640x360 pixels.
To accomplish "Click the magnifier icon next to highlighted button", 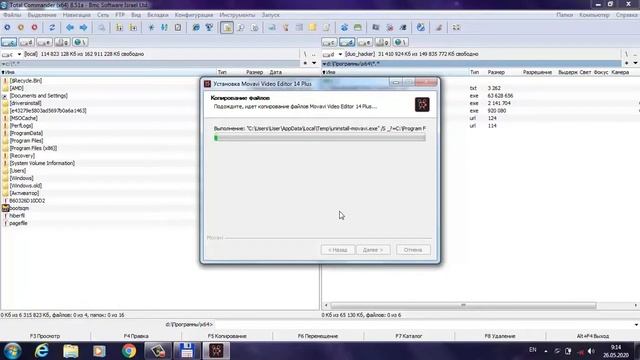I will [x=241, y=27].
